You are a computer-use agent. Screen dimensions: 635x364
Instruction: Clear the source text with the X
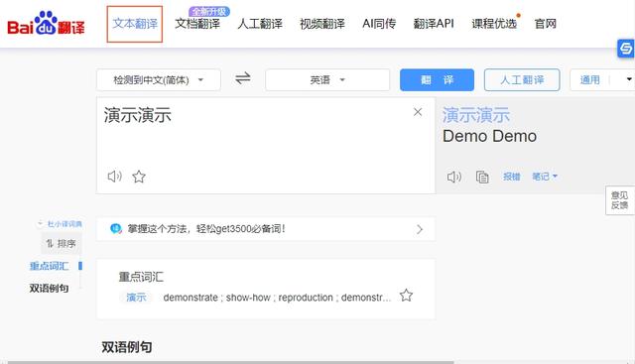(418, 112)
